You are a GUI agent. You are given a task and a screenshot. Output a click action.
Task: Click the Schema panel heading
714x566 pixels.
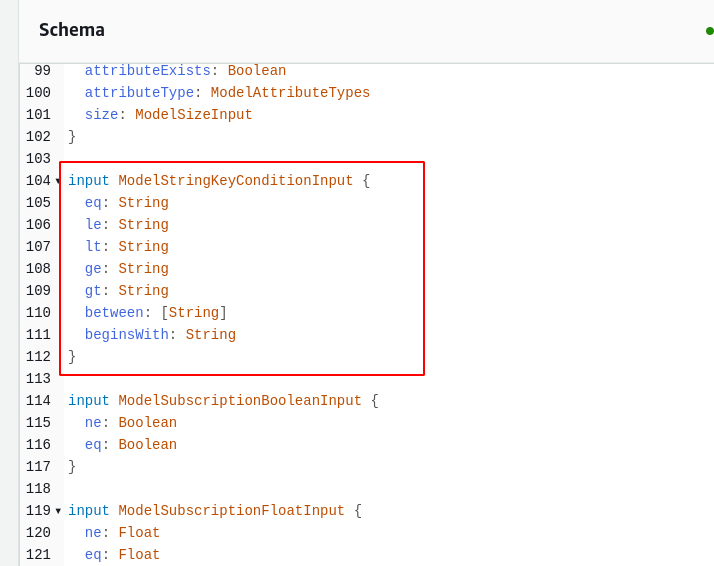(x=72, y=30)
